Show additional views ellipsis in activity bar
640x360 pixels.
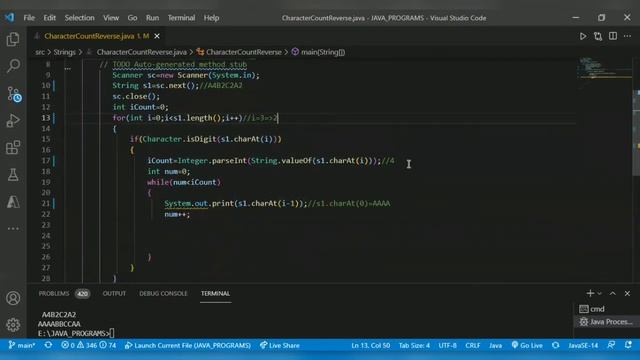(x=13, y=229)
